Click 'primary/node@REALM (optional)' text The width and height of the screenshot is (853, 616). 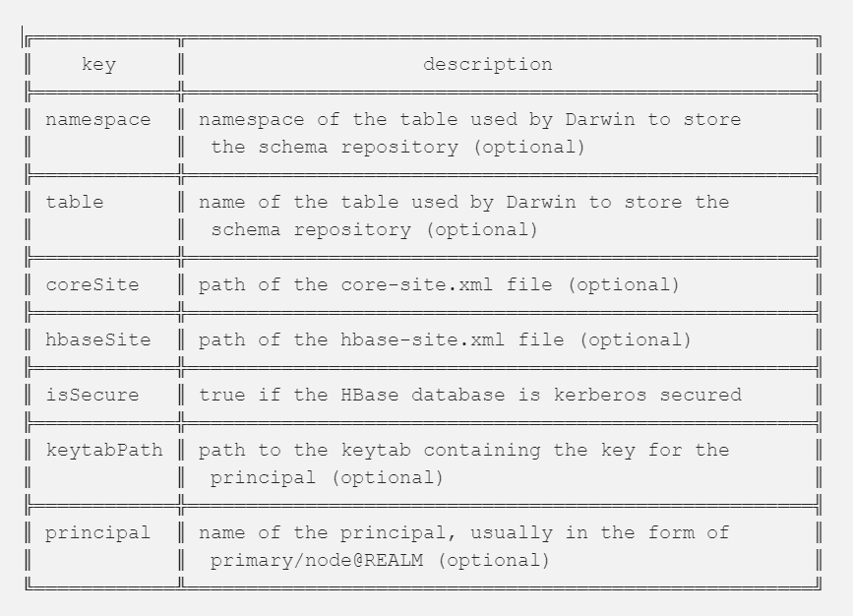coord(381,560)
